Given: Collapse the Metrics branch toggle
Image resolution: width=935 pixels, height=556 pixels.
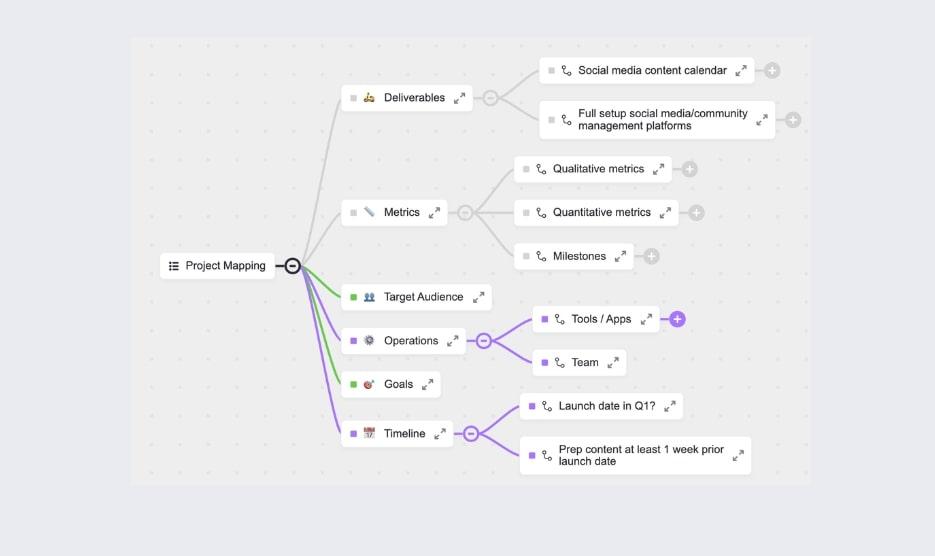Looking at the screenshot, I should [465, 213].
